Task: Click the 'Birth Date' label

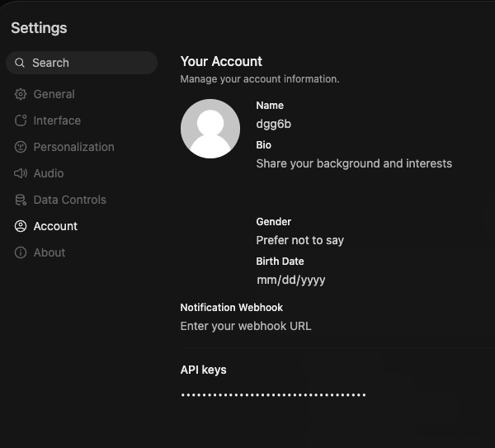Action: [x=280, y=262]
